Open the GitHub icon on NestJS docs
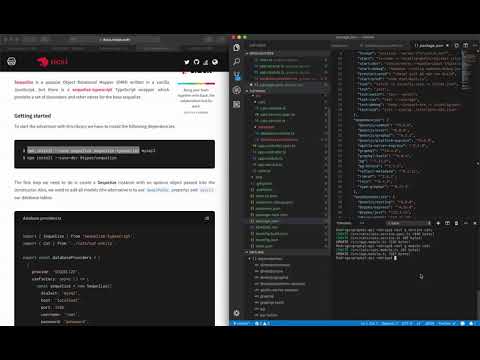480x360 pixels. (x=196, y=62)
